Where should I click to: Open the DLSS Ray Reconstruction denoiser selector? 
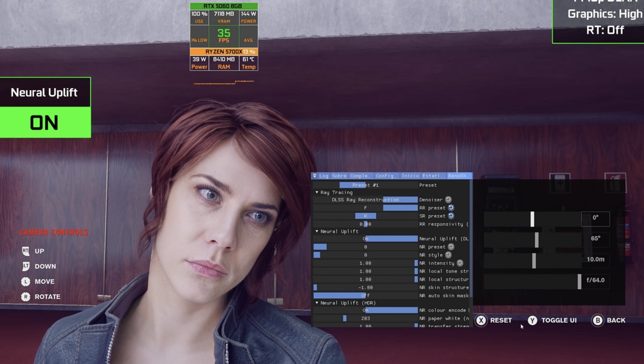pyautogui.click(x=365, y=200)
